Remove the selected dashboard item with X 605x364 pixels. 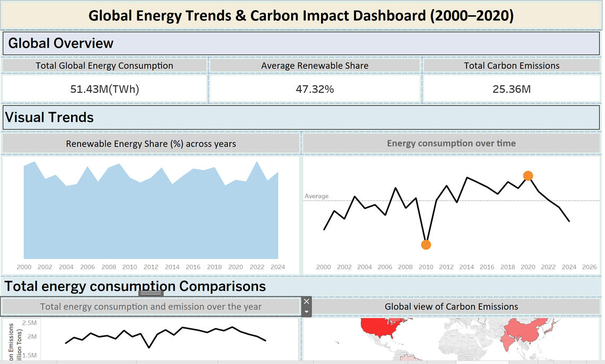pos(306,301)
